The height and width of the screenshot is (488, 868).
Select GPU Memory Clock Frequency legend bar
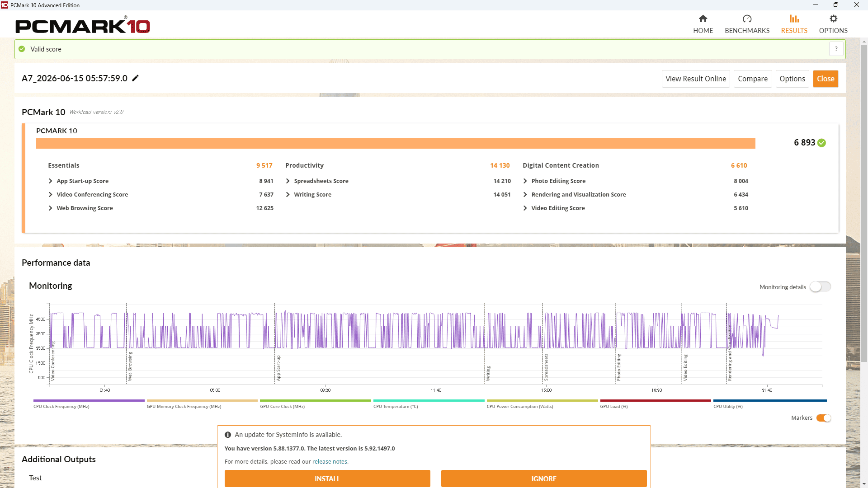(x=202, y=400)
